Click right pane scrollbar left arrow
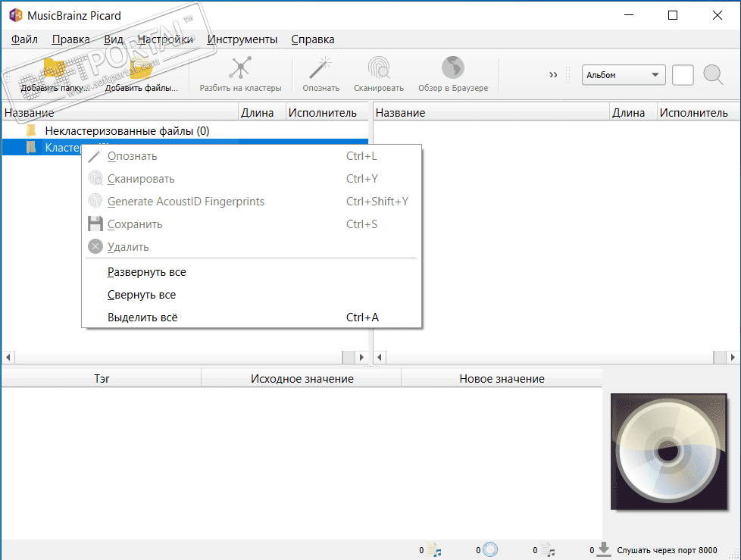The image size is (741, 560). click(x=380, y=357)
